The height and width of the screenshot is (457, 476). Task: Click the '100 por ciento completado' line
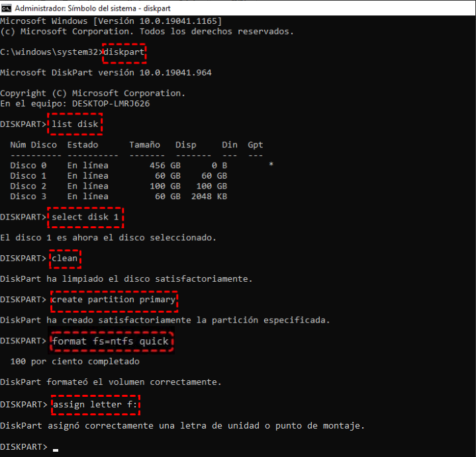[75, 362]
